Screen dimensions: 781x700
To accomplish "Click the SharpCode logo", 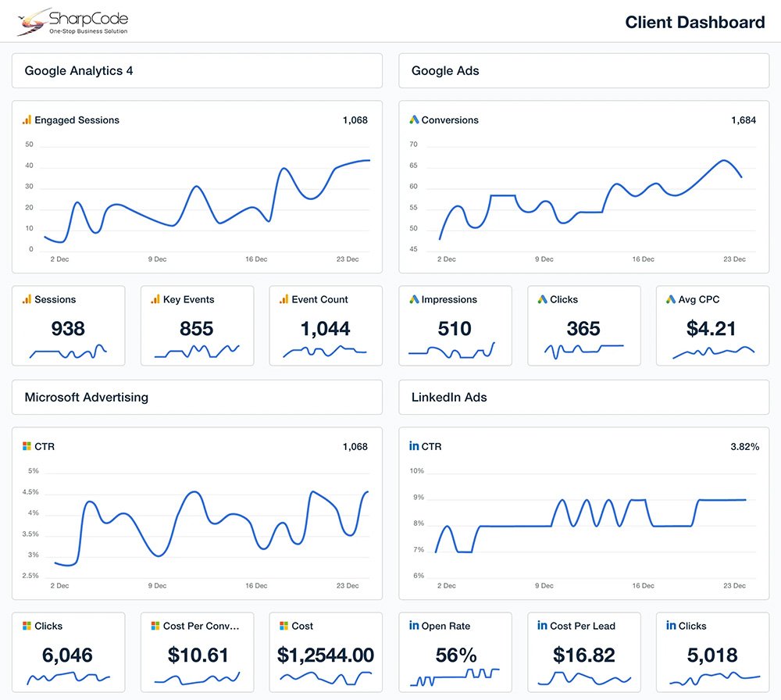I will pos(73,22).
